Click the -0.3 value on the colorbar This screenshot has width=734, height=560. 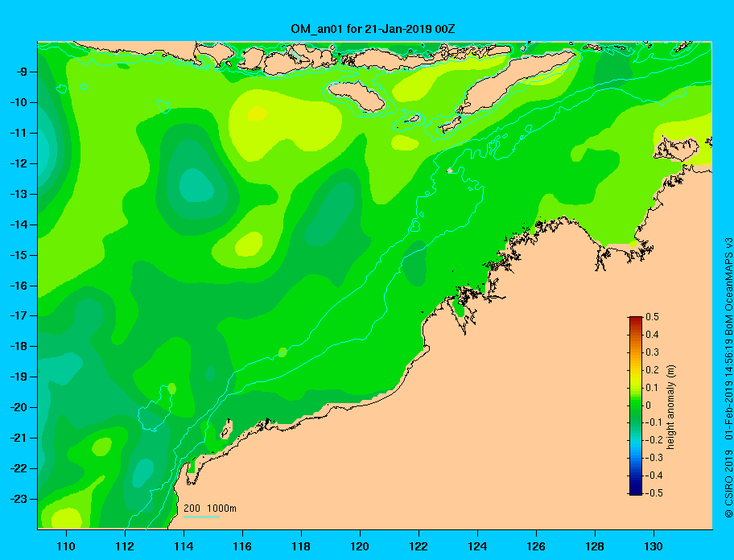[654, 458]
